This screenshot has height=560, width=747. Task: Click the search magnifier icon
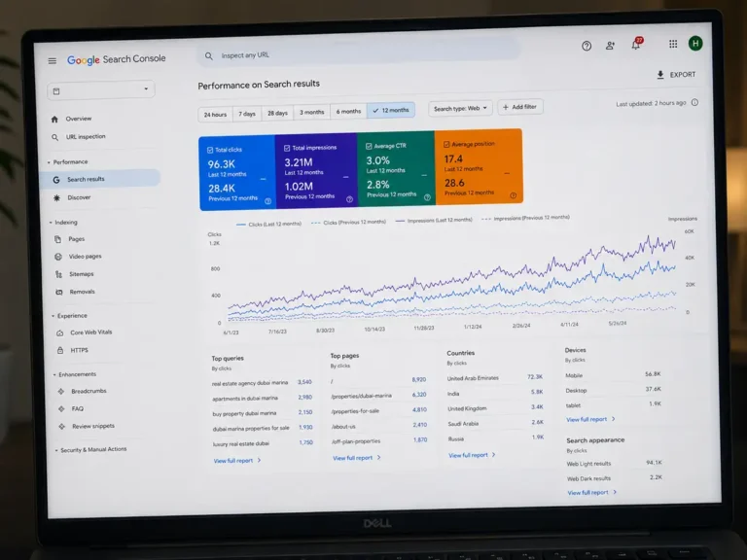coord(209,56)
